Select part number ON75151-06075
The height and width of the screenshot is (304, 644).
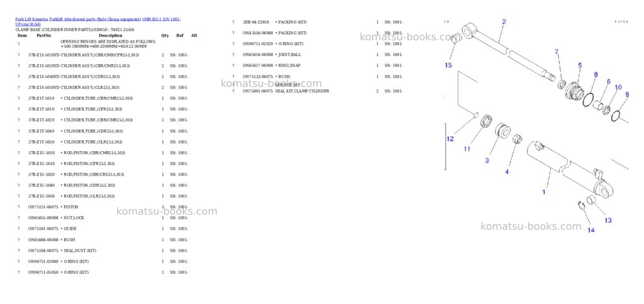[43, 207]
